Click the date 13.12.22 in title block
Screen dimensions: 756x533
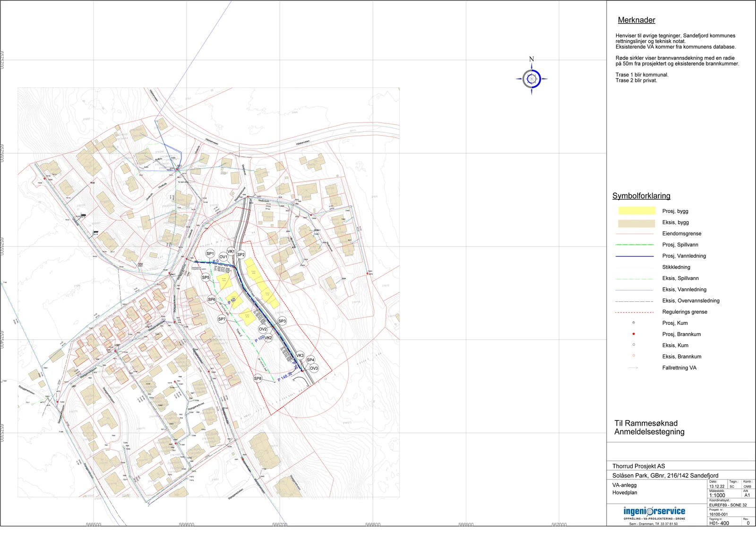[717, 486]
